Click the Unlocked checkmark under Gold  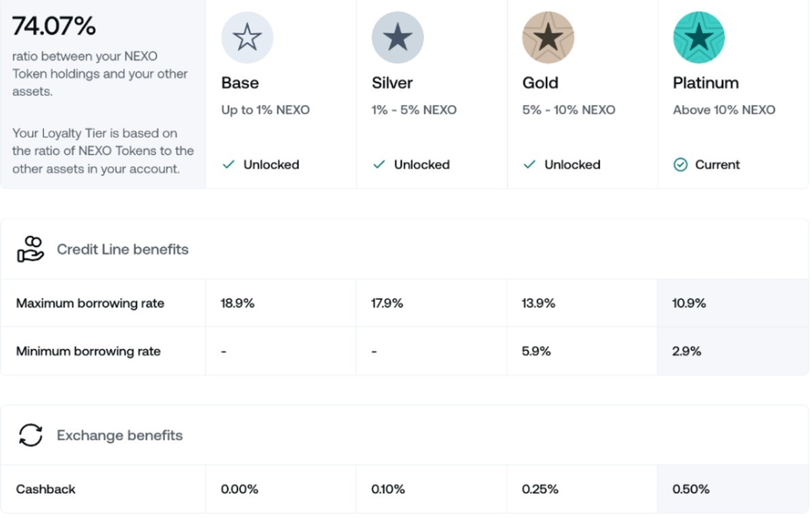click(x=530, y=165)
